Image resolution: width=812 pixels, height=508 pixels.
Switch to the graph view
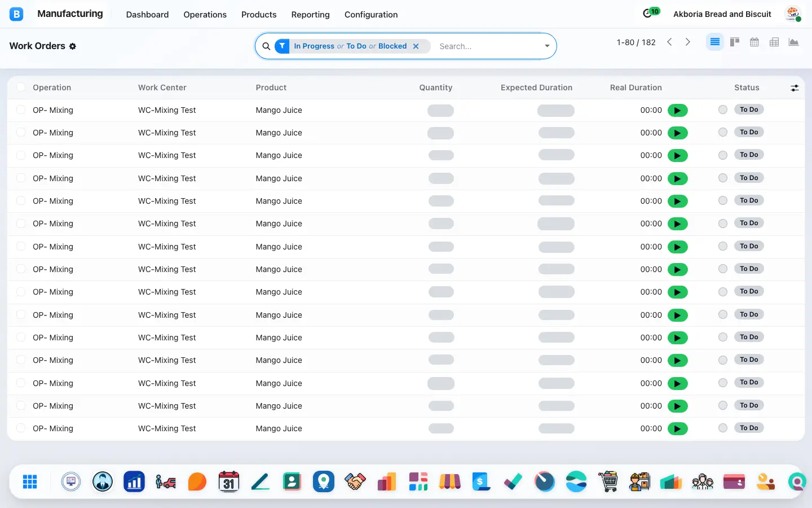tap(794, 42)
